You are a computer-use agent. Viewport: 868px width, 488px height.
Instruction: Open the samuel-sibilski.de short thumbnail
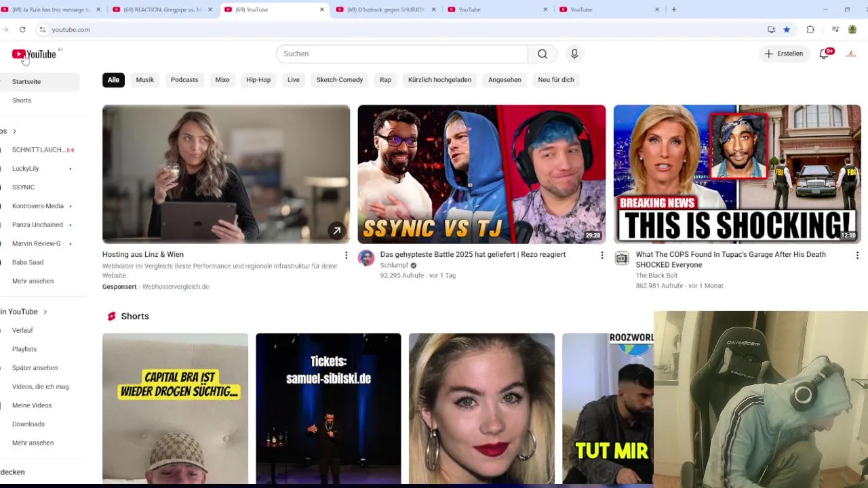click(328, 408)
